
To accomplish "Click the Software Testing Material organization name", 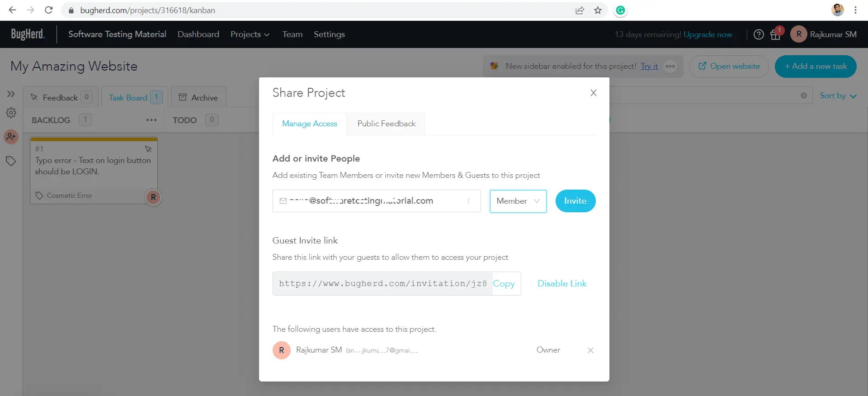I will [117, 34].
